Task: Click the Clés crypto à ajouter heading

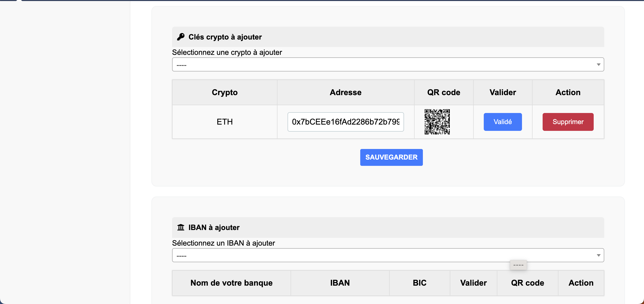Action: 225,37
